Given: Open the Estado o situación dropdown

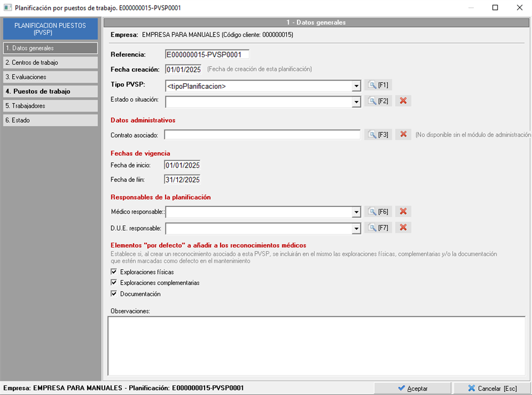Looking at the screenshot, I should (356, 102).
